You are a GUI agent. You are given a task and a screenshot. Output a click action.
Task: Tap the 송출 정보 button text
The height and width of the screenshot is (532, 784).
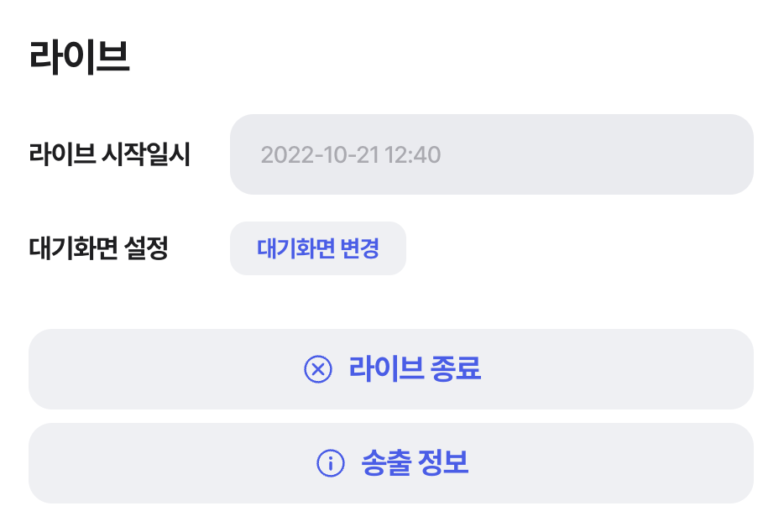(415, 463)
